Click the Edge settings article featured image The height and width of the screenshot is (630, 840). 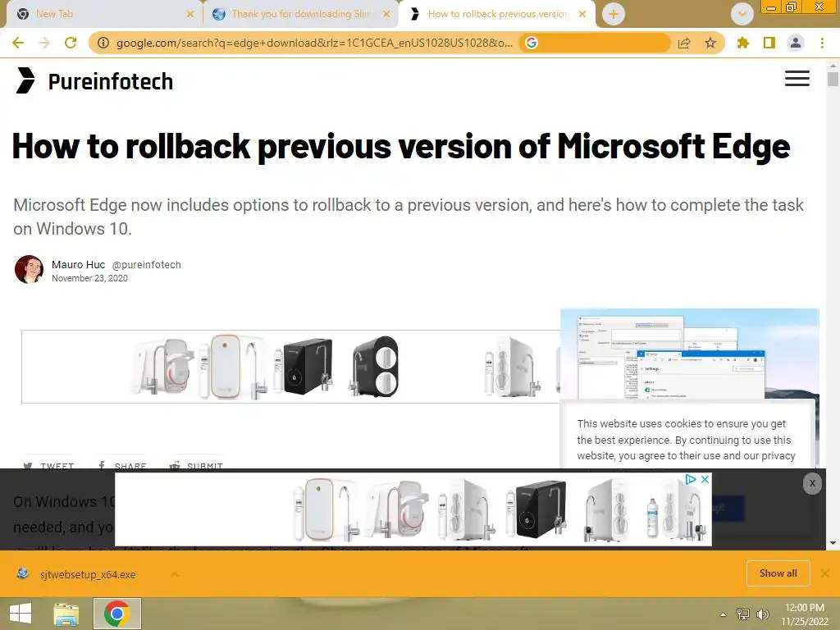click(x=689, y=354)
